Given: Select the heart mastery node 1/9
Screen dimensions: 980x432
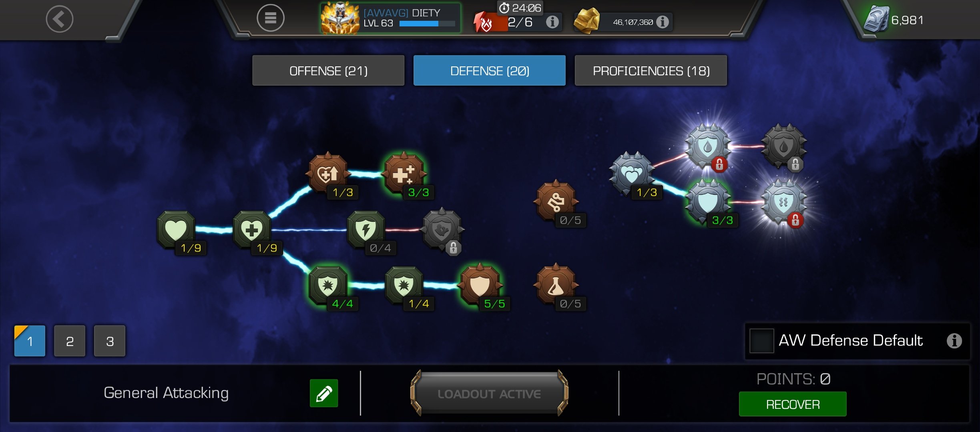Looking at the screenshot, I should 176,230.
